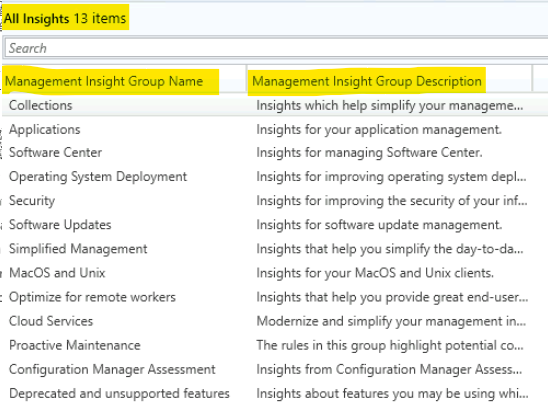The image size is (548, 412).
Task: Select the Simplified Management group
Action: pyautogui.click(x=78, y=249)
